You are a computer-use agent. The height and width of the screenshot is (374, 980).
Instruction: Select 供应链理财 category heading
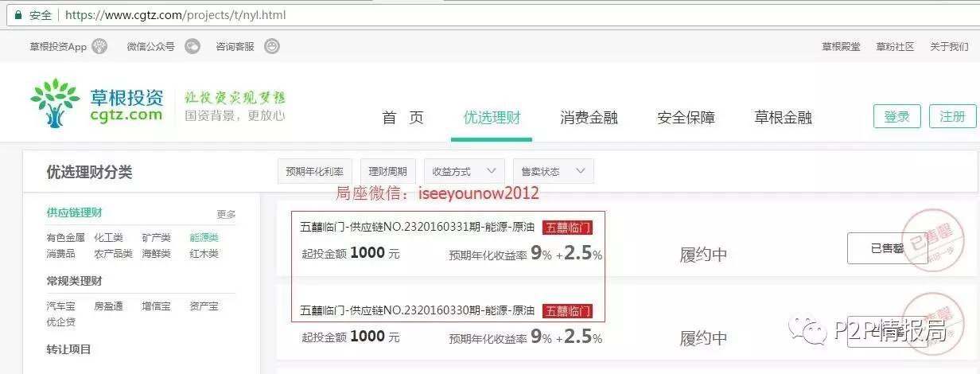pyautogui.click(x=74, y=212)
